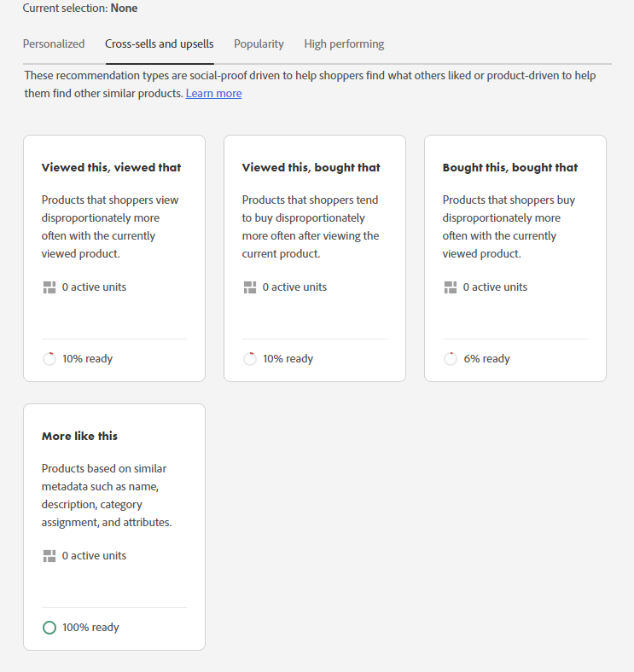
Task: Click active units icon in Viewed this, viewed that
Action: tap(49, 287)
